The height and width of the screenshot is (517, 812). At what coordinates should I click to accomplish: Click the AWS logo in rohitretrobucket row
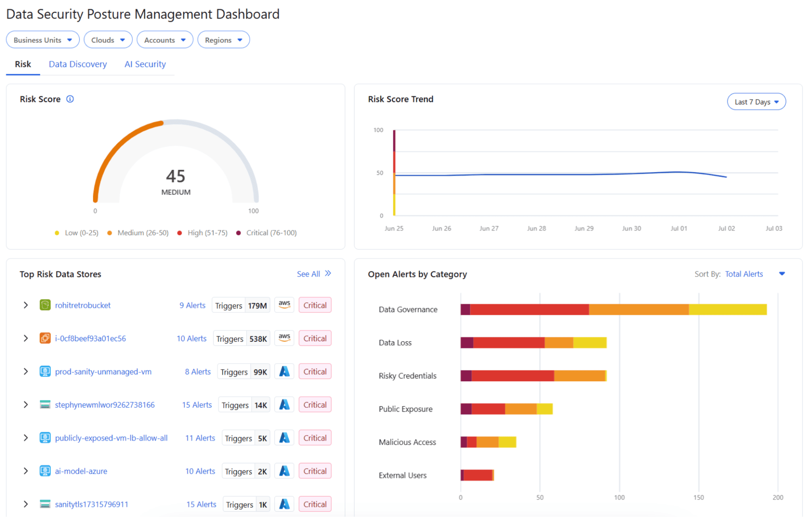pyautogui.click(x=284, y=305)
